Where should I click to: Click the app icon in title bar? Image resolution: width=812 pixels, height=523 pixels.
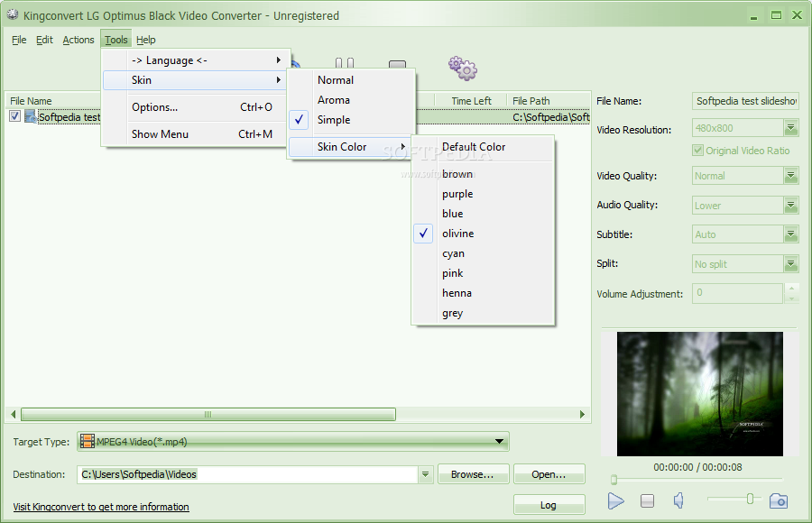[13, 14]
